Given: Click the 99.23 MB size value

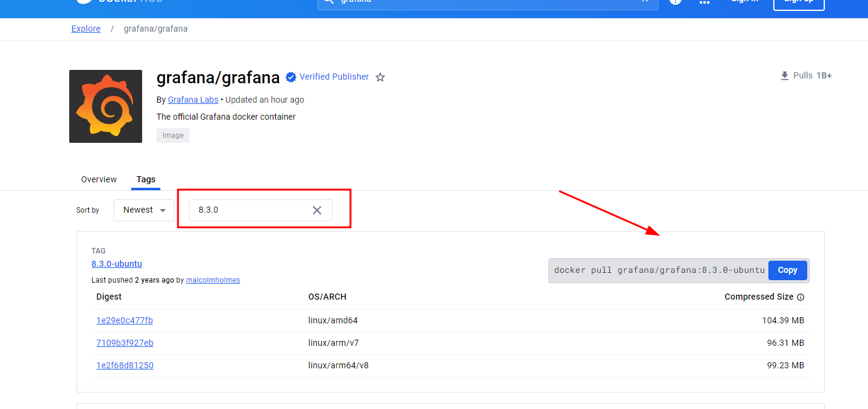Looking at the screenshot, I should point(785,365).
